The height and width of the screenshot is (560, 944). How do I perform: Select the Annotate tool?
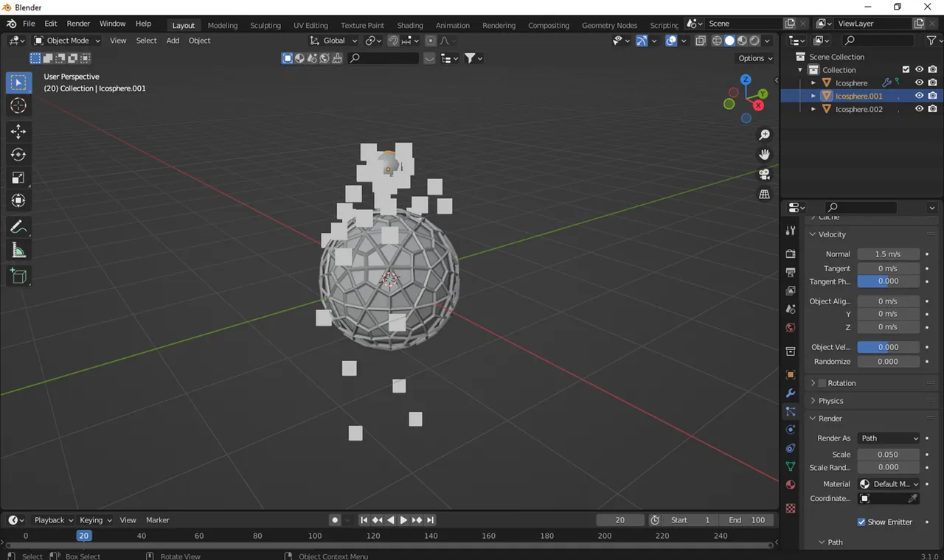(x=18, y=227)
